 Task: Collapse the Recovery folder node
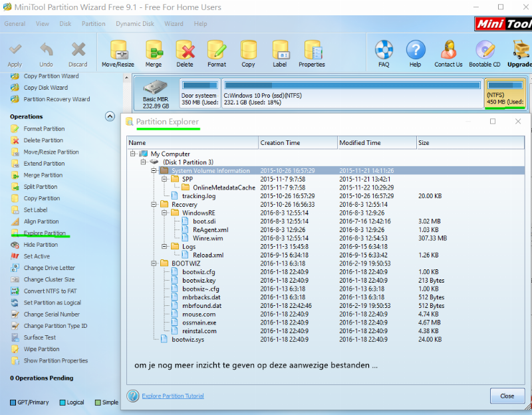[x=154, y=205]
